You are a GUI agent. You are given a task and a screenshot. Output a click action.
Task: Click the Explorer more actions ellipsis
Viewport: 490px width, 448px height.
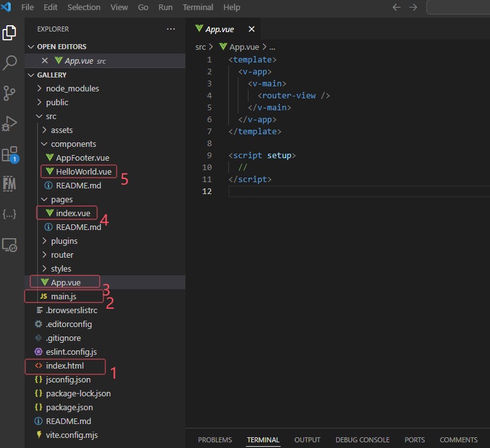click(x=171, y=29)
